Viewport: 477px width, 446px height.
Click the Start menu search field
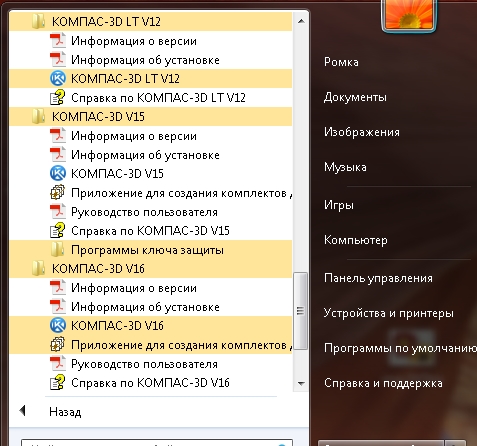[x=157, y=443]
